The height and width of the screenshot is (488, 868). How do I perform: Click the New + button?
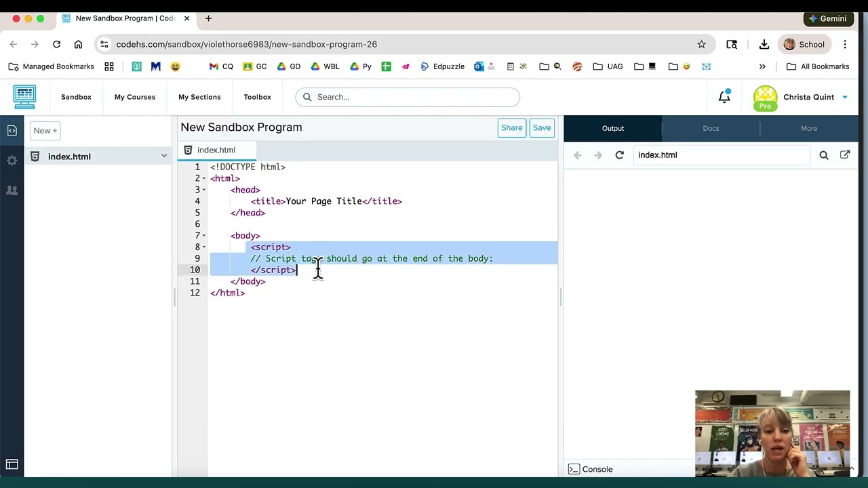coord(45,130)
